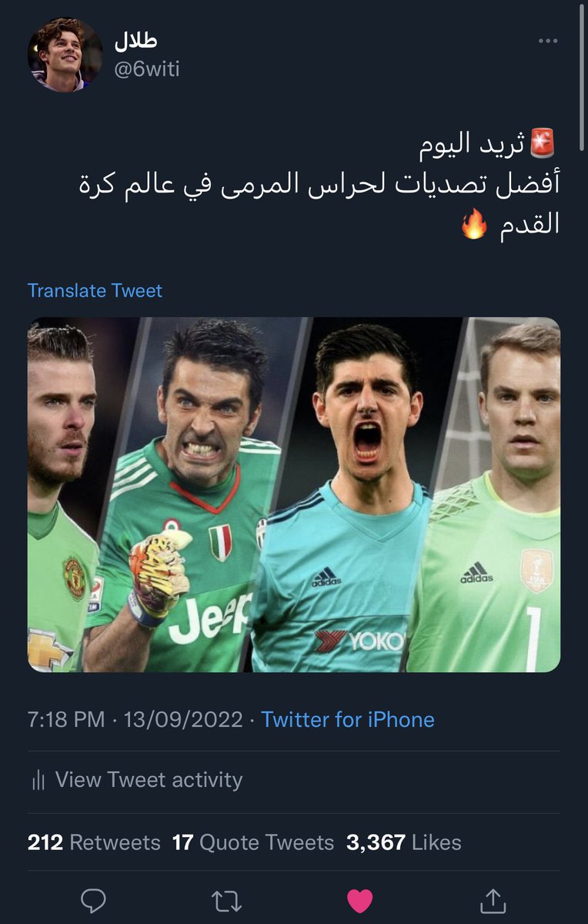Click the Translate Tweet link

95,290
